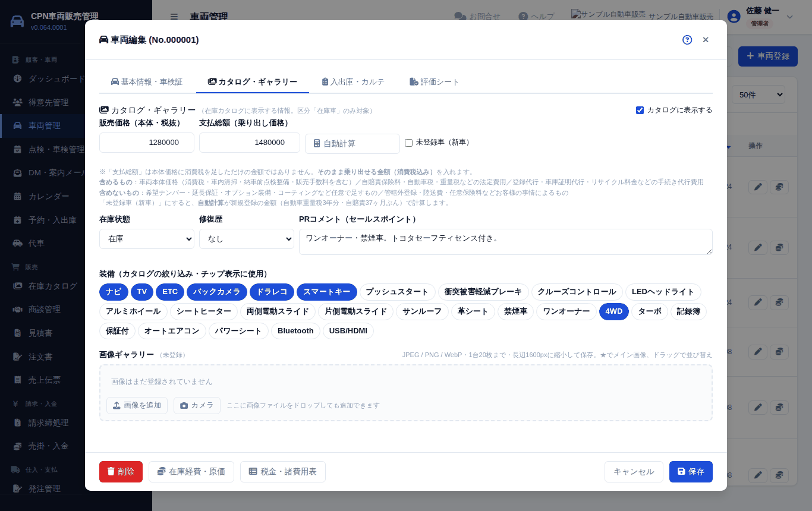The width and height of the screenshot is (812, 511).
Task: Click the 佐藤 健一 user avatar icon
Action: [734, 17]
